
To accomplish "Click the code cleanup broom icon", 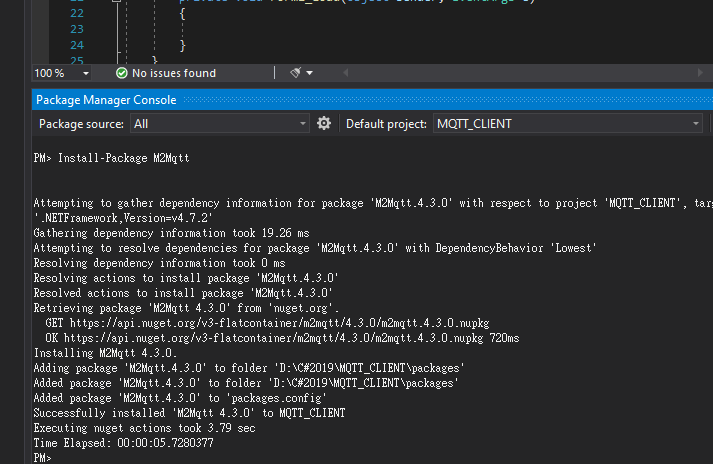I will click(x=296, y=73).
